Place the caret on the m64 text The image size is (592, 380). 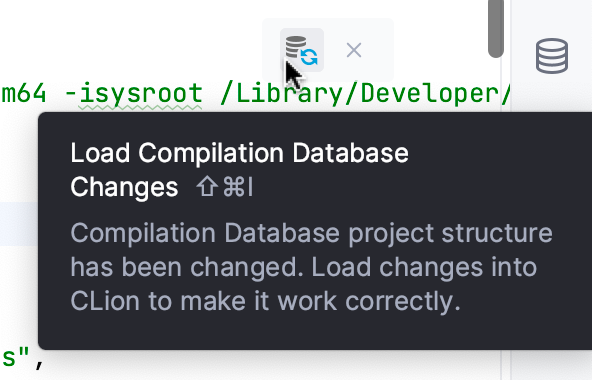click(23, 94)
